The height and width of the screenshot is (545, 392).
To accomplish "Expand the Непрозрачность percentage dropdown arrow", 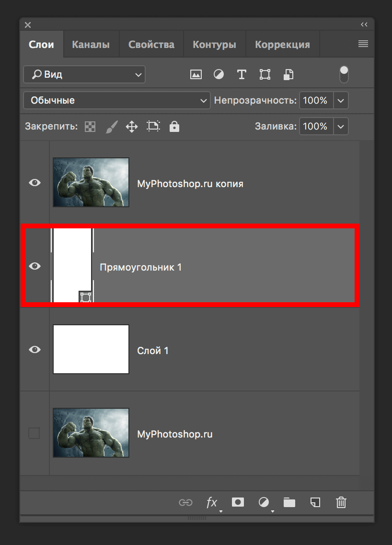I will pos(341,101).
